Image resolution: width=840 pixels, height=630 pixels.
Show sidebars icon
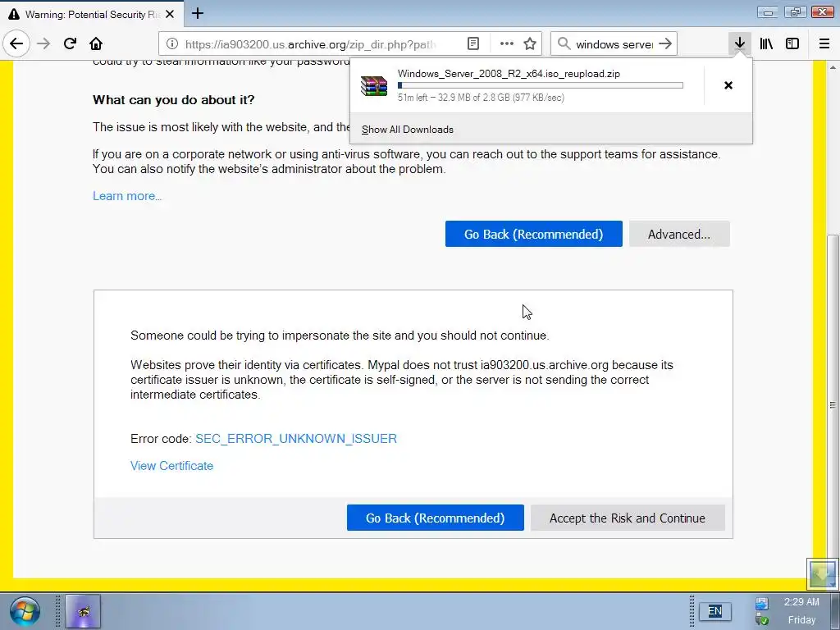coord(792,43)
